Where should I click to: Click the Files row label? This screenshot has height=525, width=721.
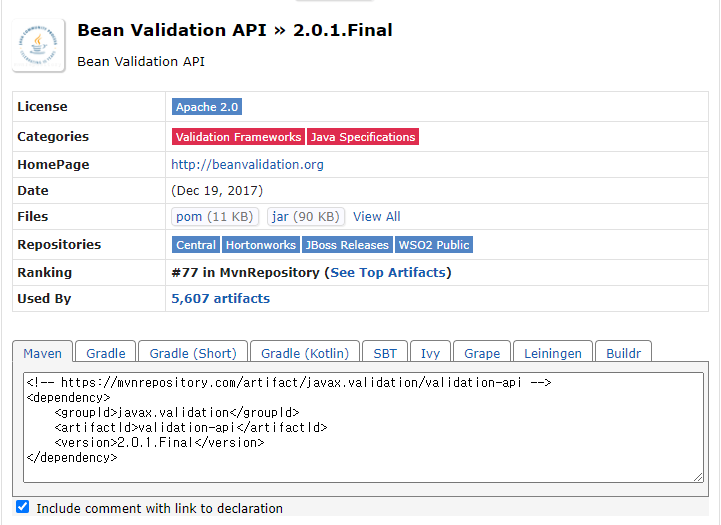click(33, 217)
